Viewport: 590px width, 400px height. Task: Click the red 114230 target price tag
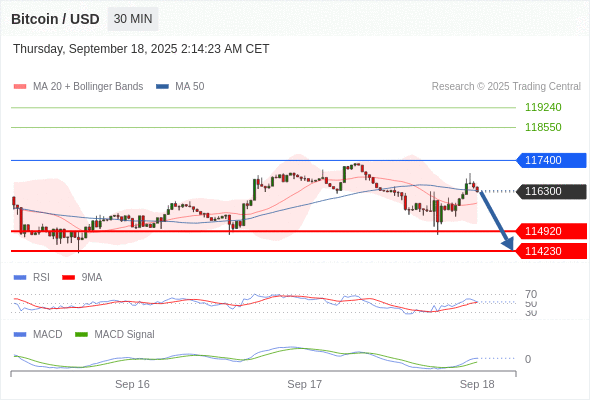[551, 251]
